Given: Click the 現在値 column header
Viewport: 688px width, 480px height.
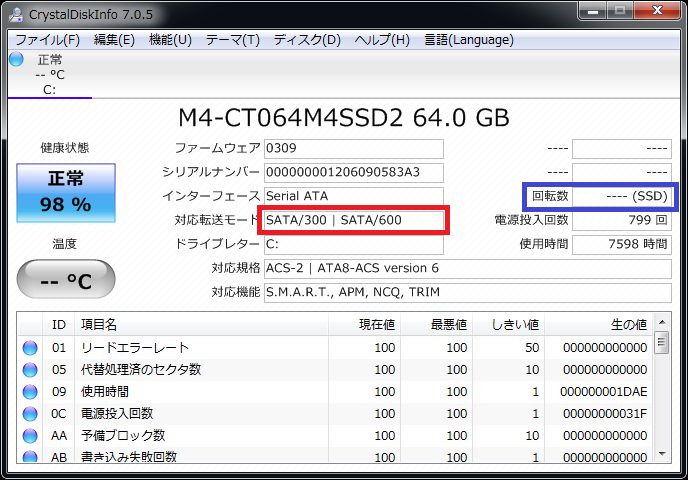Looking at the screenshot, I should point(365,325).
